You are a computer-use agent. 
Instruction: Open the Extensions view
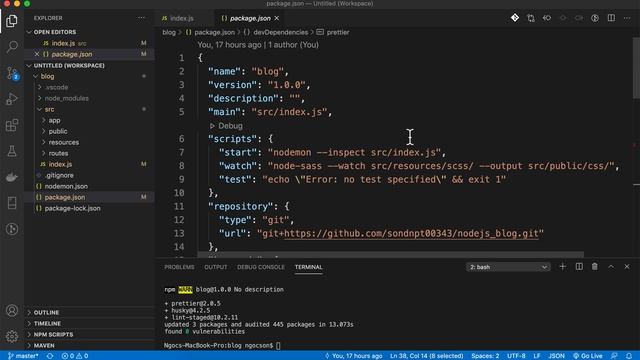click(12, 125)
